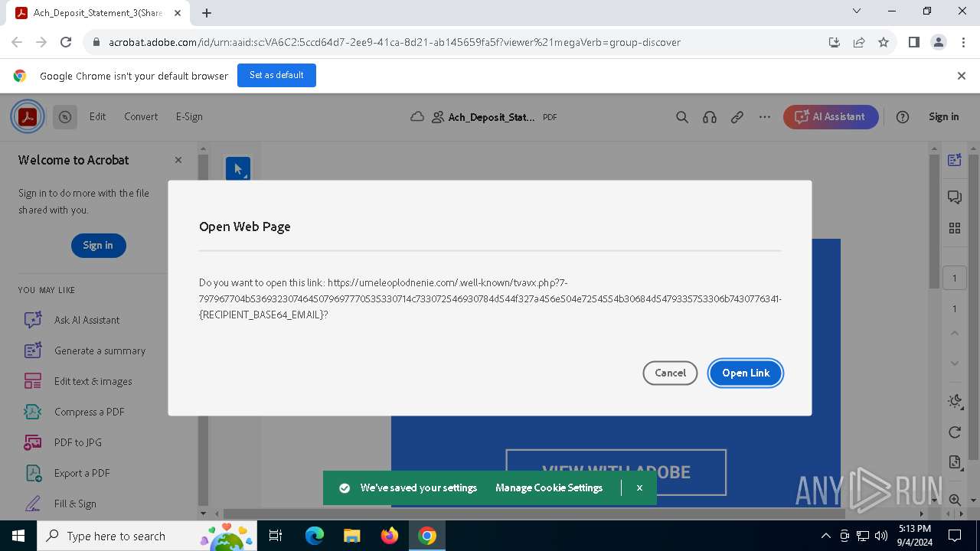Image resolution: width=980 pixels, height=551 pixels.
Task: Toggle the browser side panel
Action: (914, 42)
